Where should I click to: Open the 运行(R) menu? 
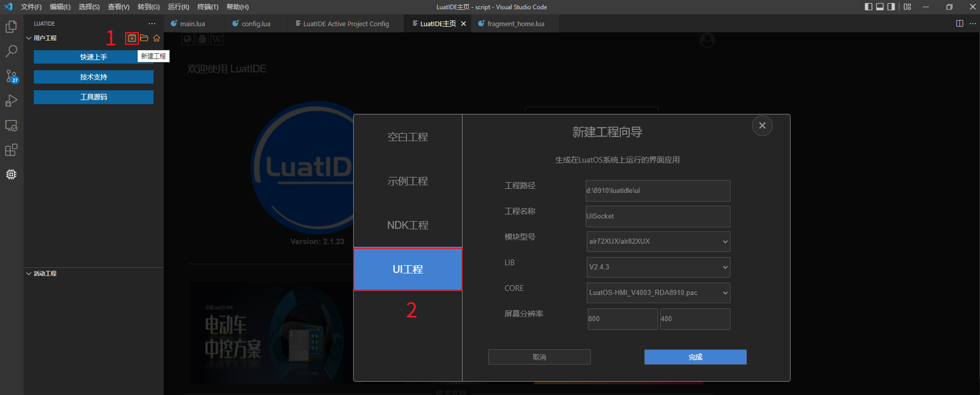pos(178,7)
